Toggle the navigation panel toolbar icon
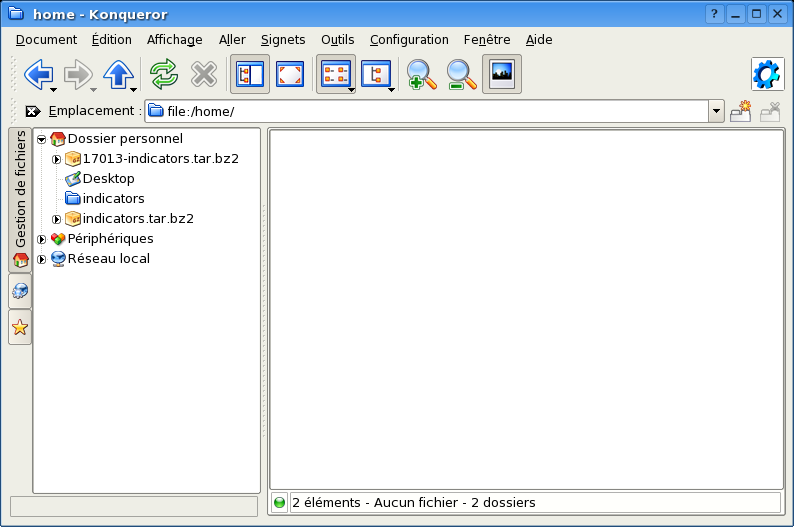794x527 pixels. (250, 74)
